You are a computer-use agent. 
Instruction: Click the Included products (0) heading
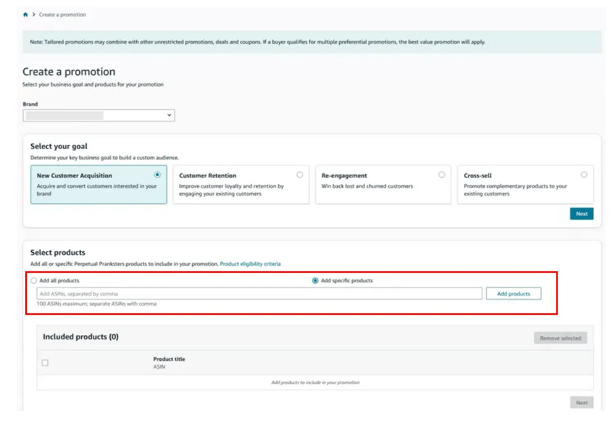click(81, 337)
